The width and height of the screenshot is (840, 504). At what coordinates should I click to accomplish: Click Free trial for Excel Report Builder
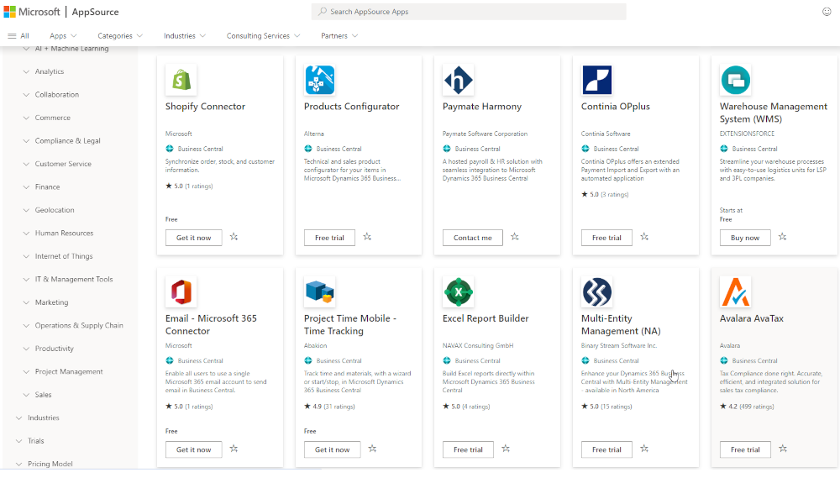468,450
